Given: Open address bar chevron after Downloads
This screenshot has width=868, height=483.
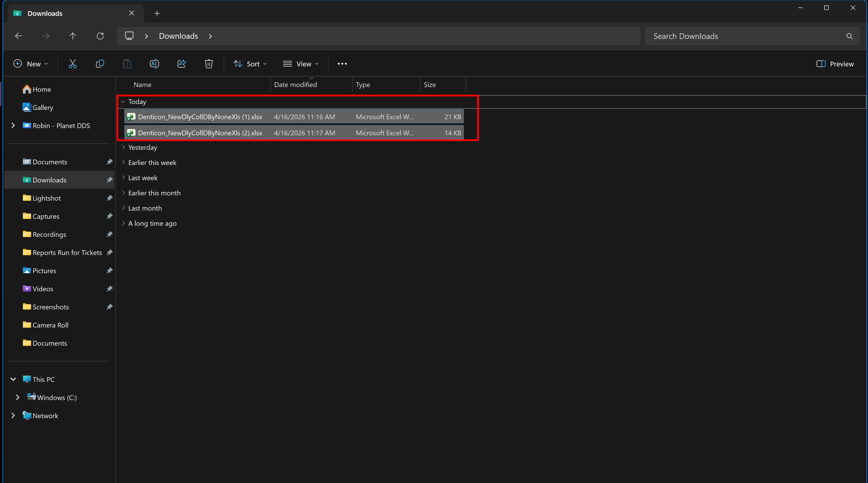Looking at the screenshot, I should [x=210, y=36].
